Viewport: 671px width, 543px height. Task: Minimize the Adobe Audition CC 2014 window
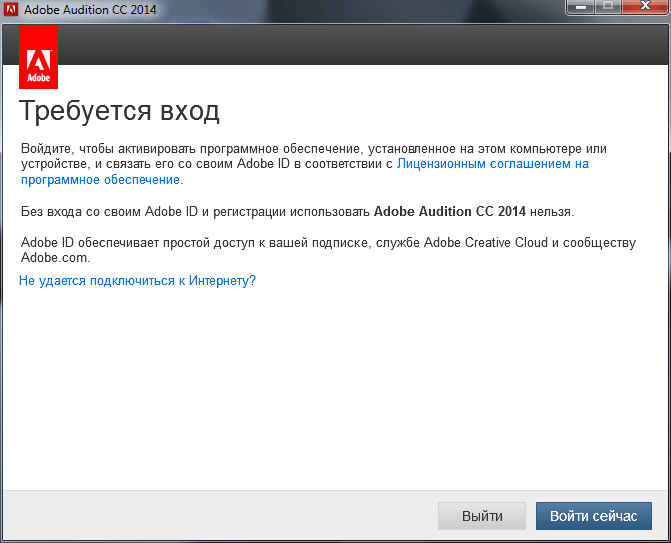tap(581, 6)
